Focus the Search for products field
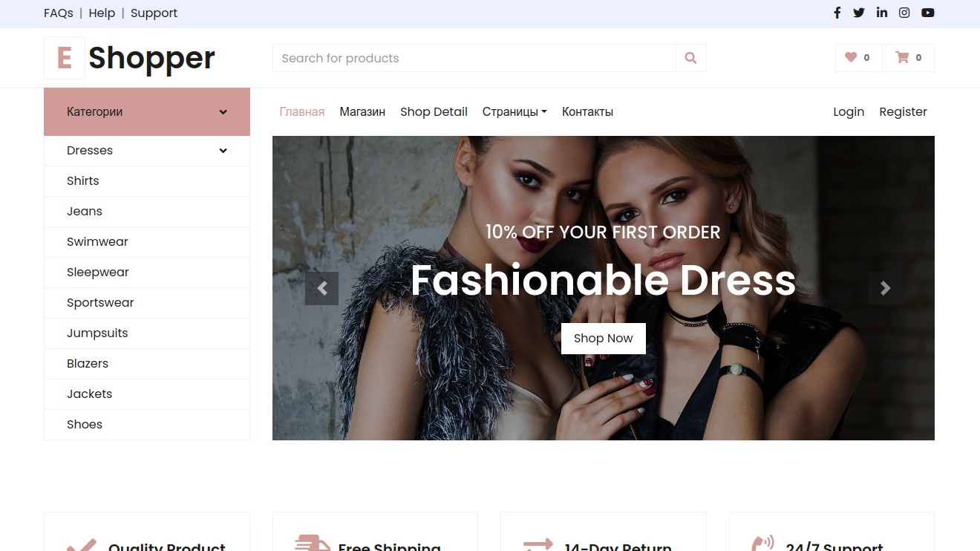This screenshot has width=980, height=551. coord(474,58)
